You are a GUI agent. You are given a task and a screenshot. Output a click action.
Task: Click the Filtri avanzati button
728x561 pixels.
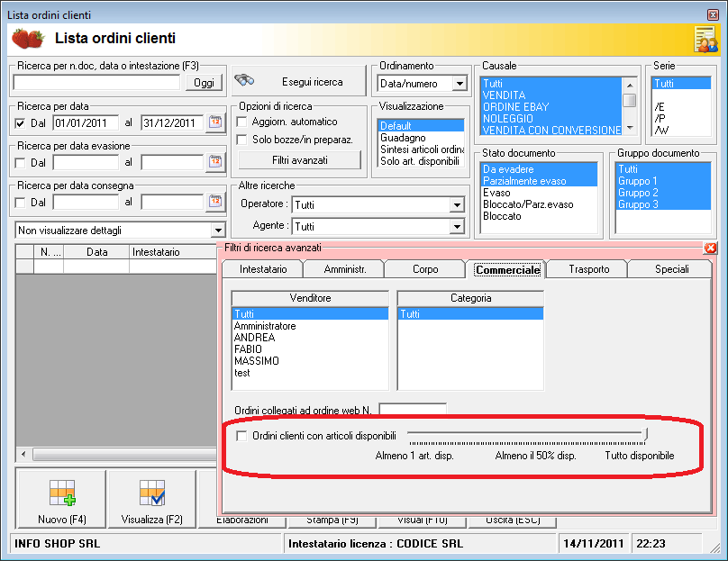tap(299, 160)
